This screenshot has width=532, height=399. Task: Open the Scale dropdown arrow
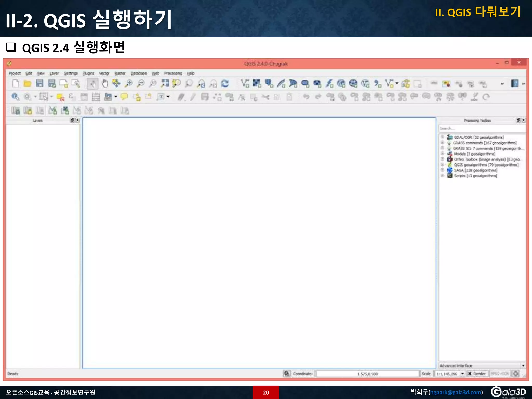click(462, 374)
